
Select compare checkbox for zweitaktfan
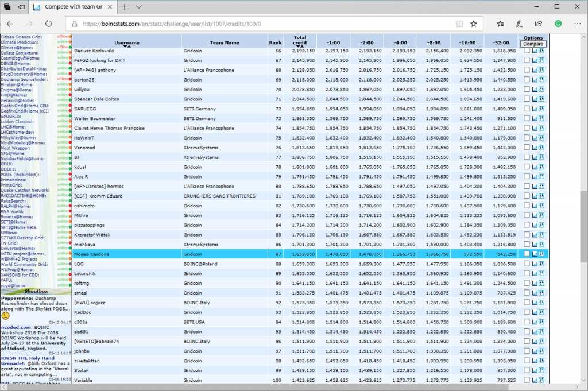527,361
